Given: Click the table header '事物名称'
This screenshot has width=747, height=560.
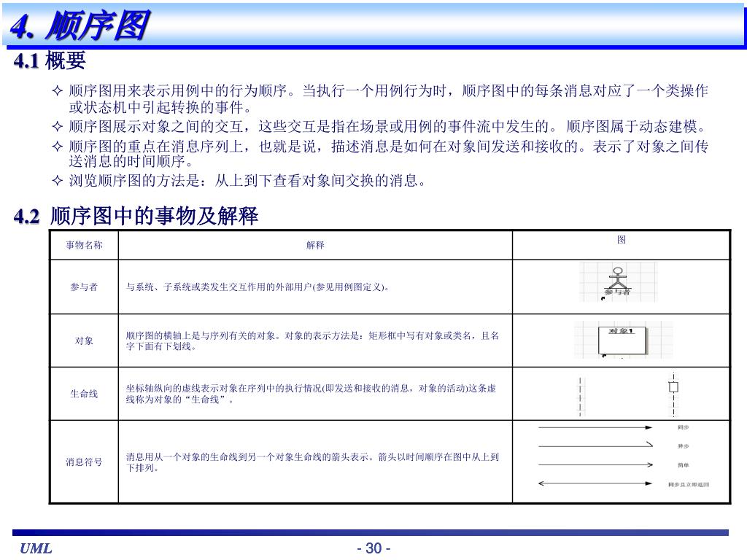Looking at the screenshot, I should point(84,245).
